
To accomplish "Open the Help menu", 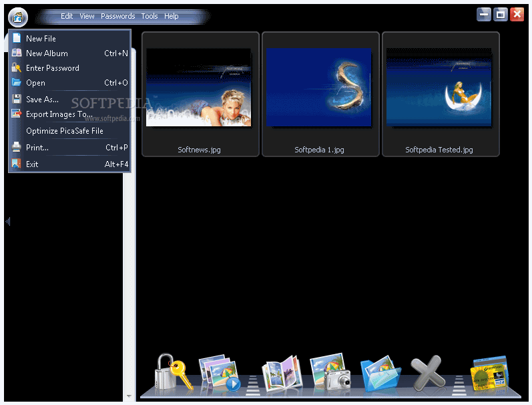I will tap(172, 16).
